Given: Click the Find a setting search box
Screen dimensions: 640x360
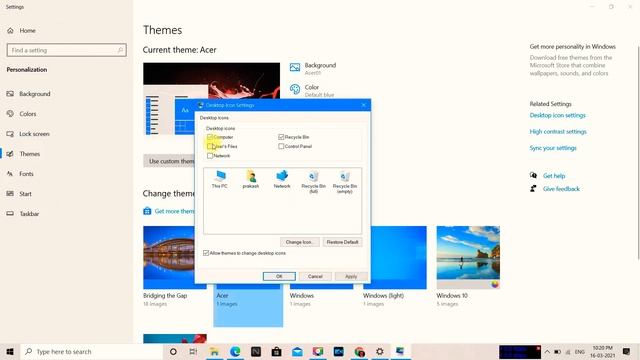Looking at the screenshot, I should [67, 50].
